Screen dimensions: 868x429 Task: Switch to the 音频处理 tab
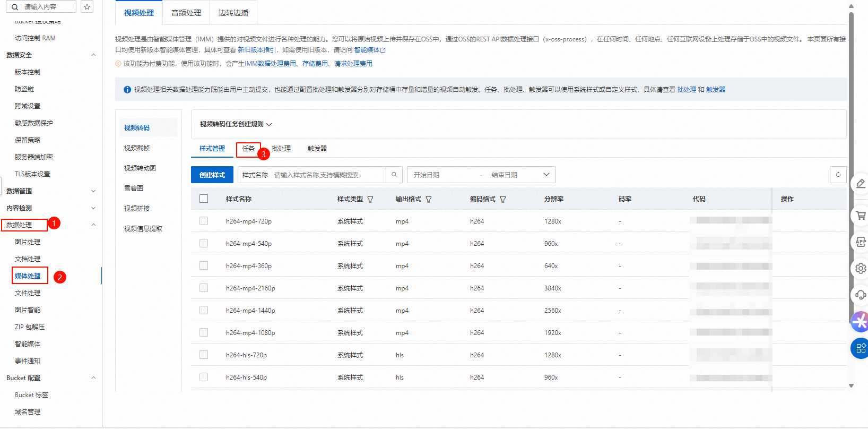tap(186, 13)
